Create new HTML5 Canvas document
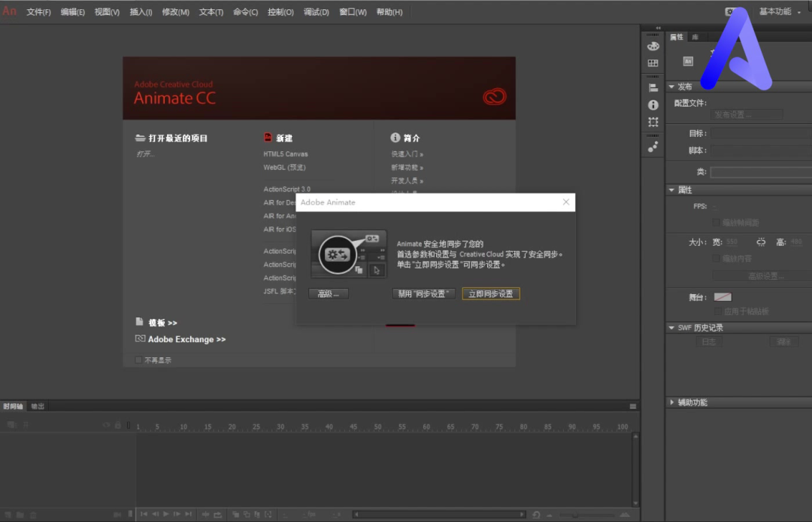This screenshot has height=522, width=812. pos(286,153)
